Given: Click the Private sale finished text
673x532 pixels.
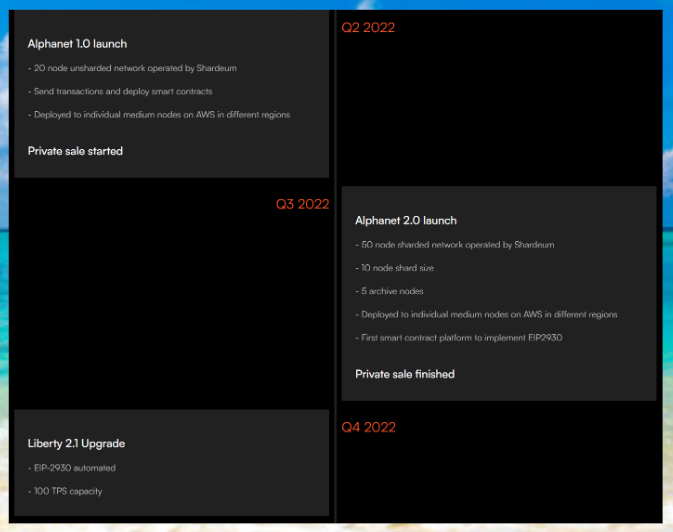Looking at the screenshot, I should click(405, 374).
